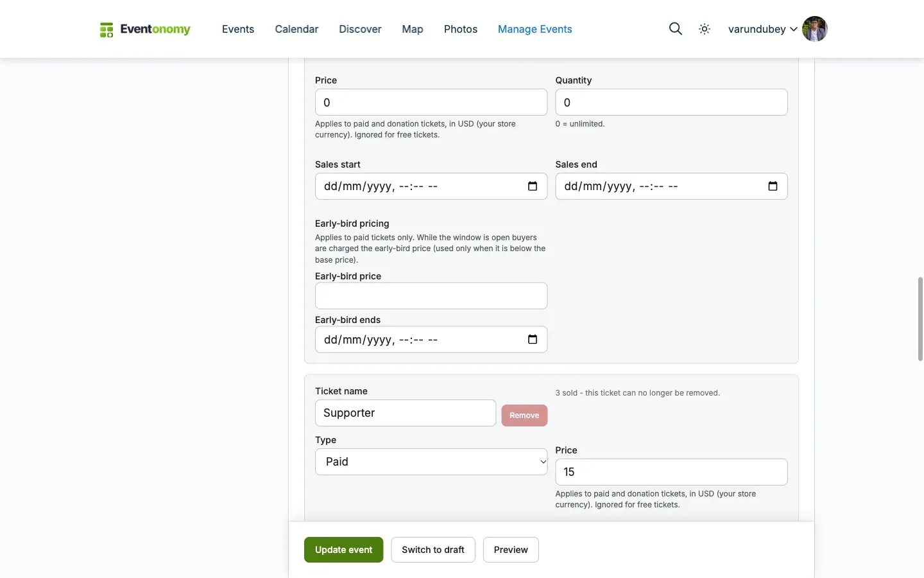924x578 pixels.
Task: Open the Type dropdown showing Paid
Action: pos(431,462)
